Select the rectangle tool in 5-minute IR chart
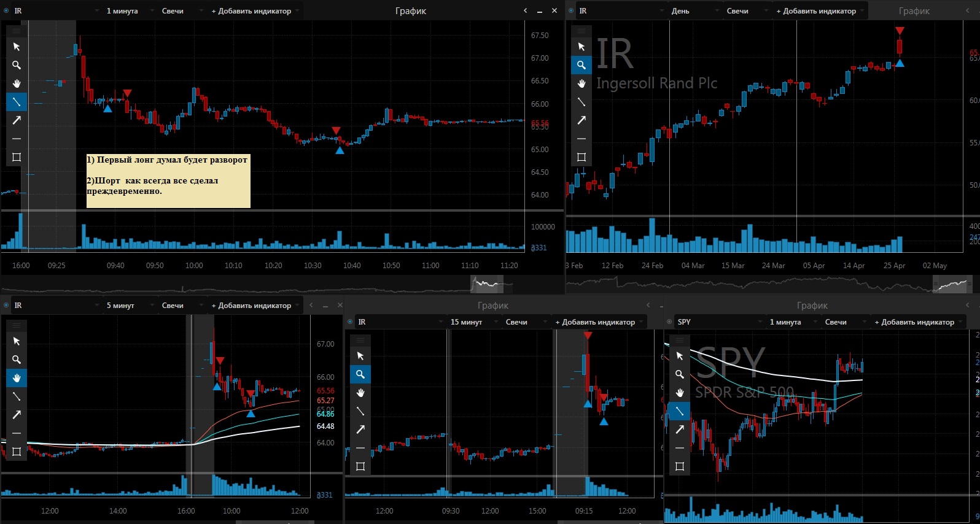The width and height of the screenshot is (980, 524). pos(17,452)
